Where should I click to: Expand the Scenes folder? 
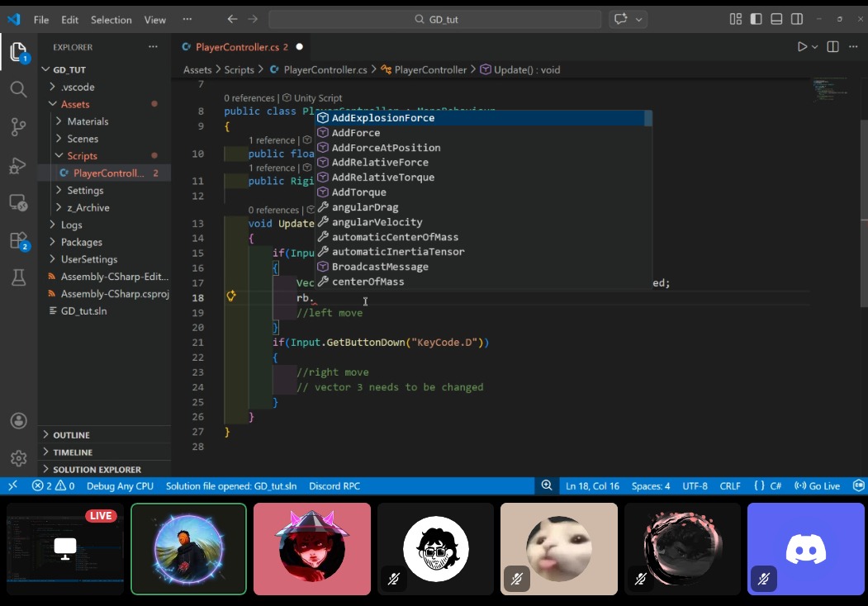(x=59, y=139)
